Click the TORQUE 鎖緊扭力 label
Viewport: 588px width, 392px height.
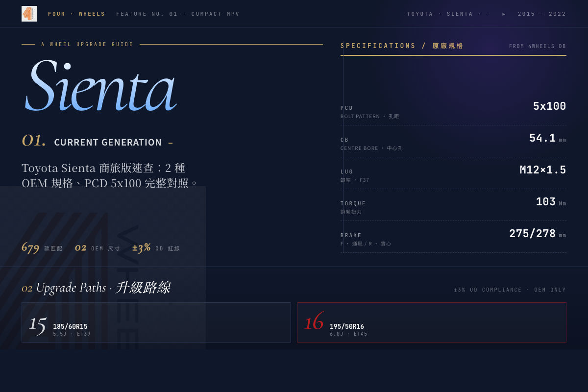tap(353, 207)
